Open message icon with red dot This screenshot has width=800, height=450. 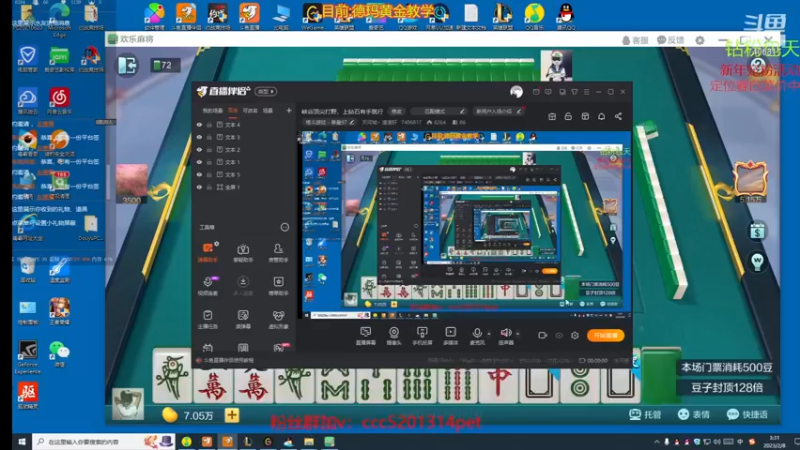click(x=536, y=92)
